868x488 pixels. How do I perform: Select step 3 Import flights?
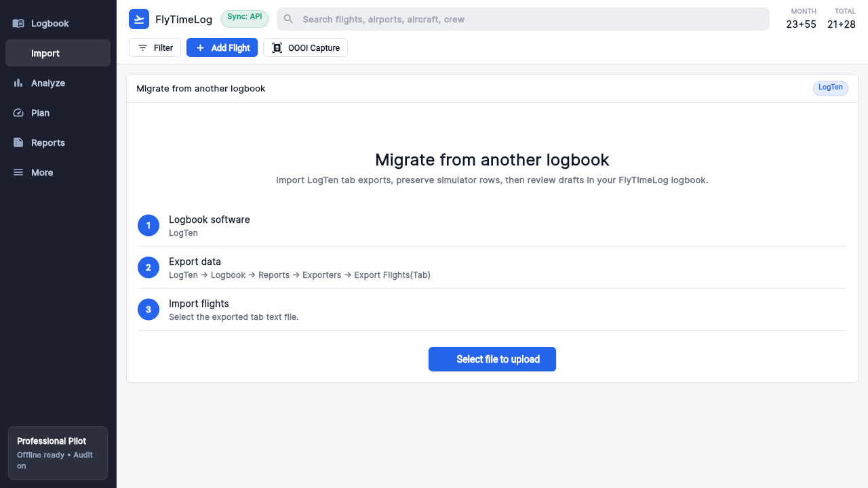(x=492, y=310)
